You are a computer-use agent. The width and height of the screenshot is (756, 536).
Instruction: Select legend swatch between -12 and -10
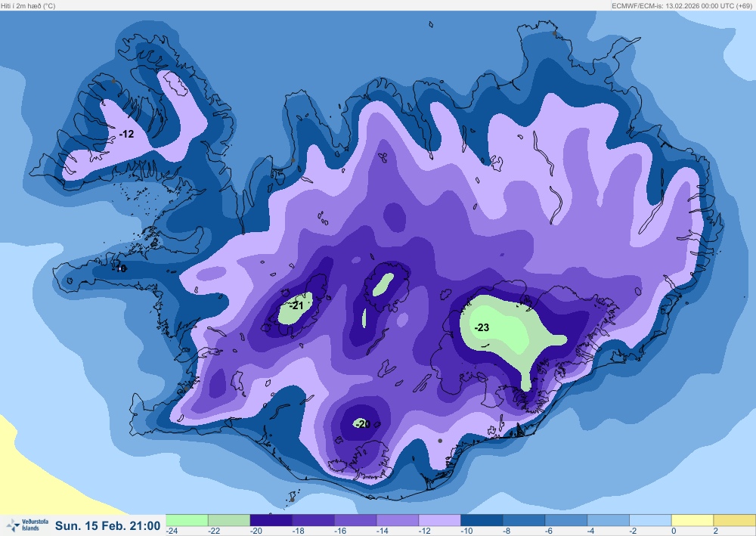pos(440,520)
